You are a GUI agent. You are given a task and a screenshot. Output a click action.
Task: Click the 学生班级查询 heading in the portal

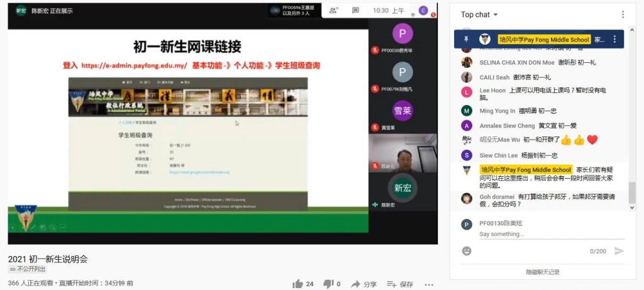coord(135,135)
